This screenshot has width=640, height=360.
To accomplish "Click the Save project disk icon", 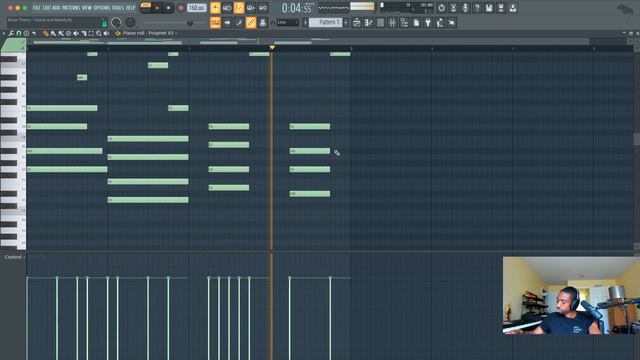I will (489, 8).
